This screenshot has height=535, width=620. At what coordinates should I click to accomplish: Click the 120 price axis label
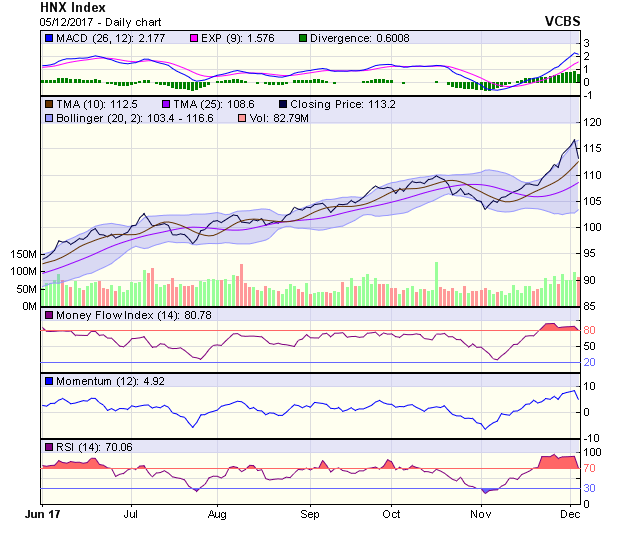point(594,122)
